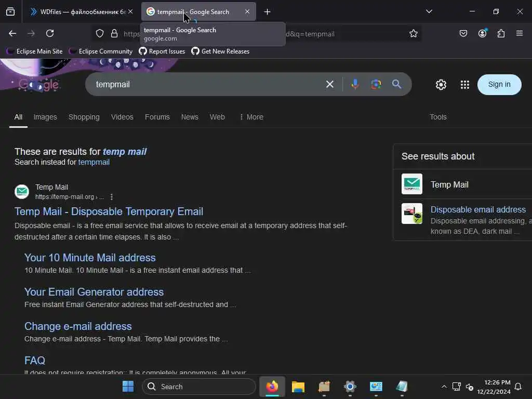Open Firefox from the taskbar

pyautogui.click(x=272, y=387)
